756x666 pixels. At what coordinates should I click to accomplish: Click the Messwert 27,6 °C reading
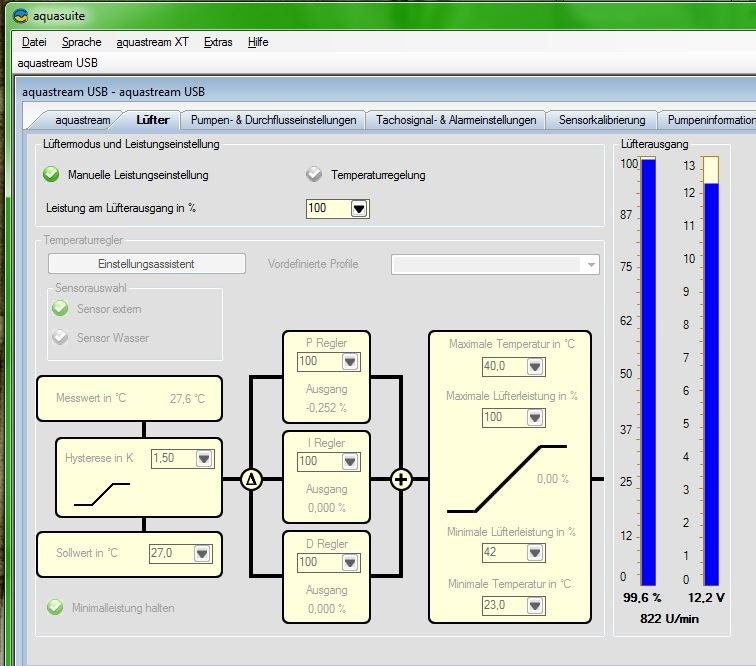tap(187, 399)
